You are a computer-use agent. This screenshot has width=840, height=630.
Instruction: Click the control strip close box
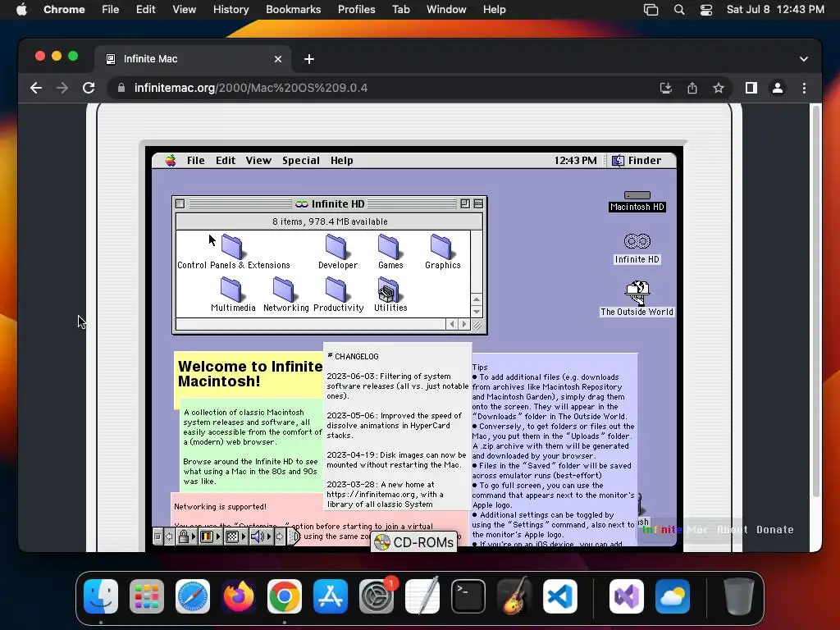point(157,536)
